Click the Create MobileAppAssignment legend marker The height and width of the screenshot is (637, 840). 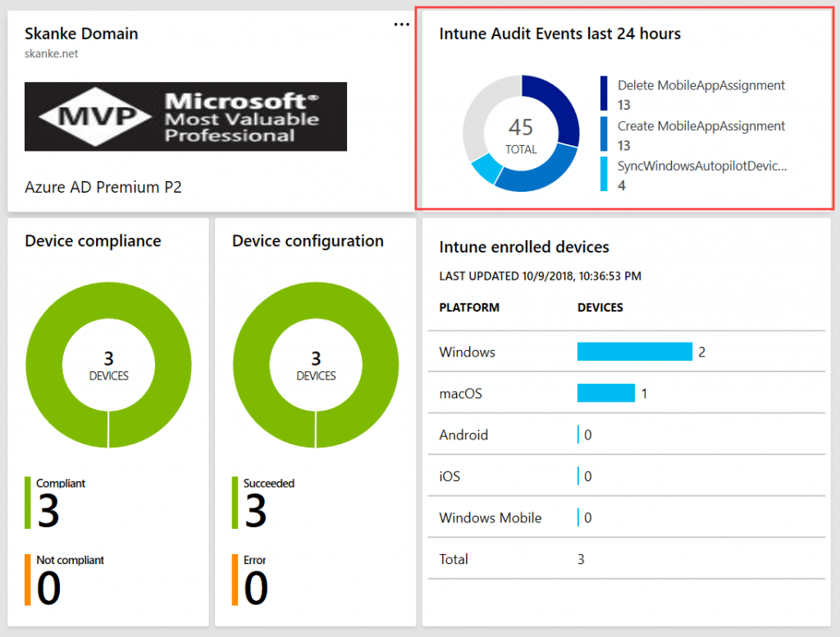[x=604, y=134]
